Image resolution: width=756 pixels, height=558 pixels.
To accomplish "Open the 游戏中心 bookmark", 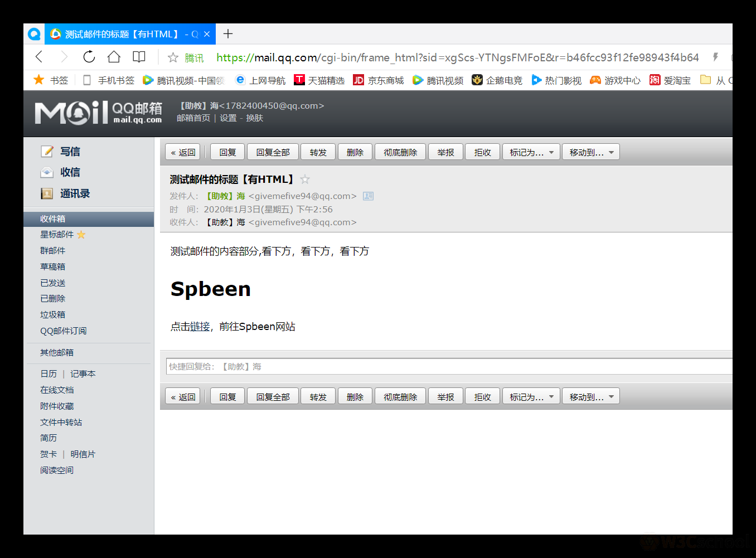I will click(x=616, y=80).
